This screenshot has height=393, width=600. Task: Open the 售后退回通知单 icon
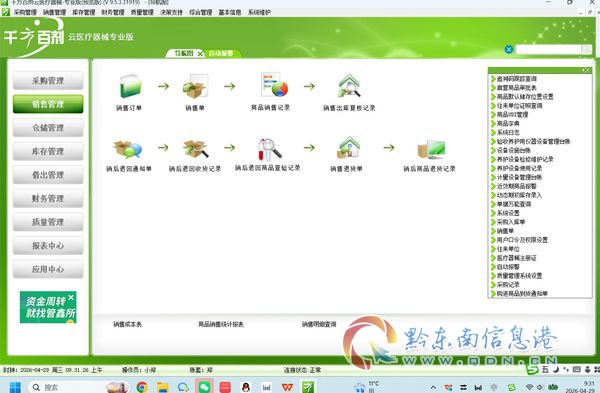coord(127,149)
